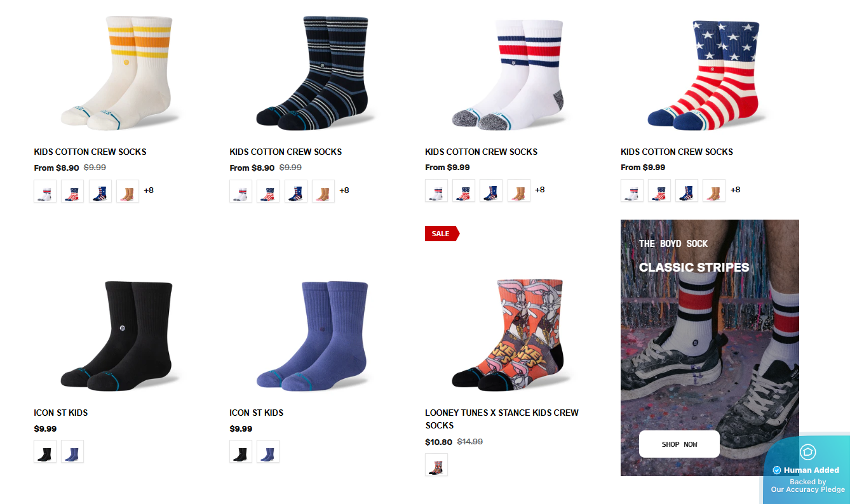Select the navy star swatch under American flag socks

pyautogui.click(x=687, y=190)
